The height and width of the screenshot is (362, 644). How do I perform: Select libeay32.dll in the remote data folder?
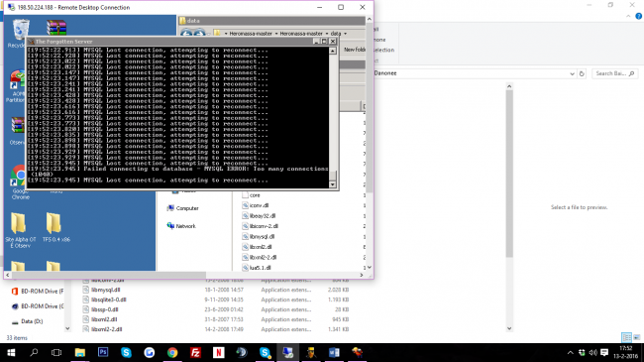(x=259, y=215)
